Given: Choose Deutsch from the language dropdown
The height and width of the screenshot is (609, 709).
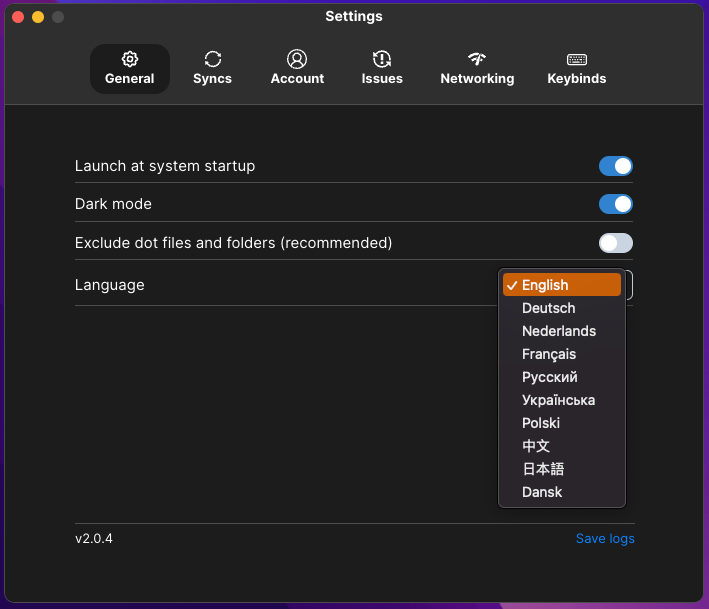Looking at the screenshot, I should [x=562, y=308].
